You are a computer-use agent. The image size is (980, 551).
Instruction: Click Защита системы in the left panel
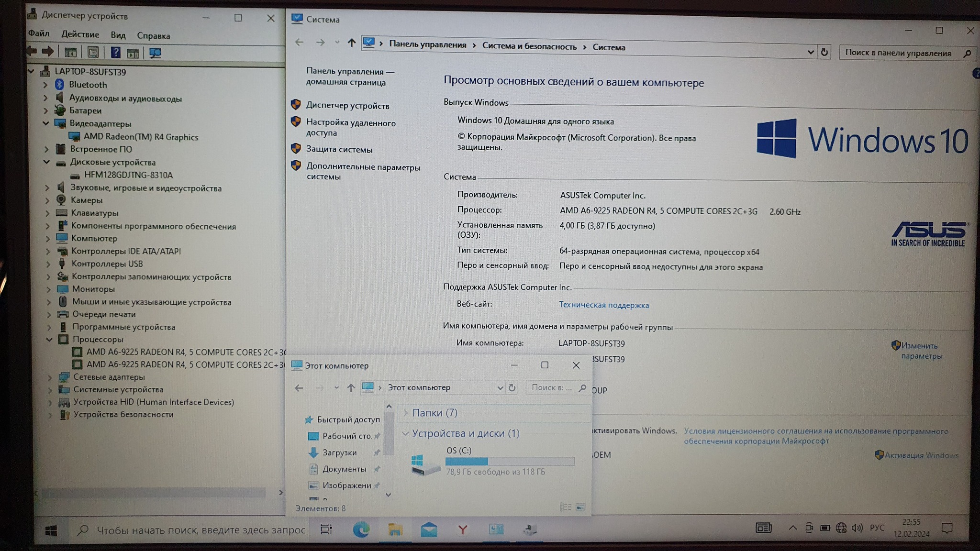pyautogui.click(x=339, y=150)
